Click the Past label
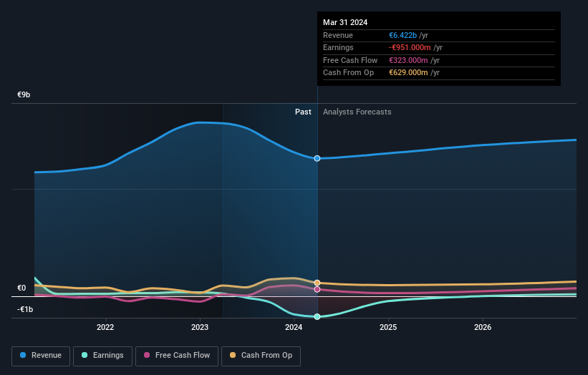 [303, 112]
